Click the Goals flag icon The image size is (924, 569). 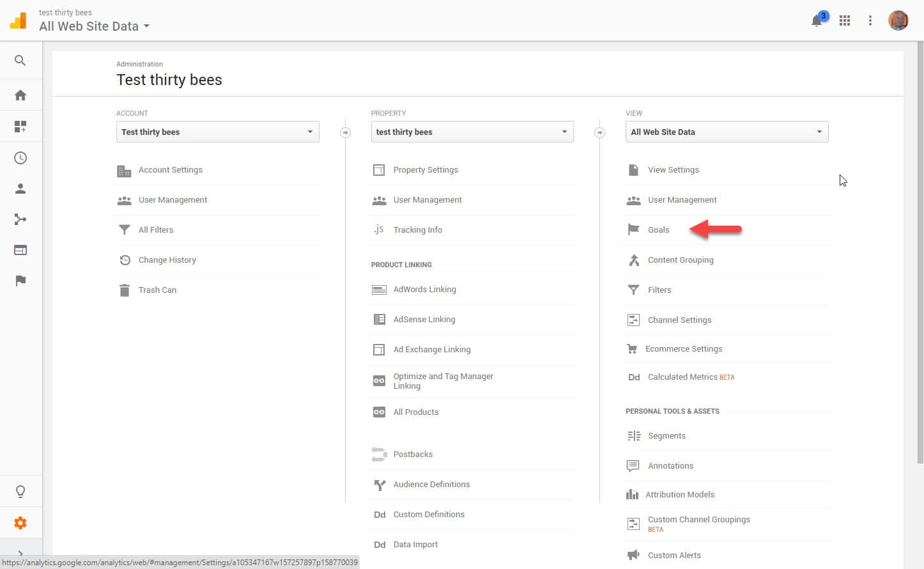coord(633,230)
